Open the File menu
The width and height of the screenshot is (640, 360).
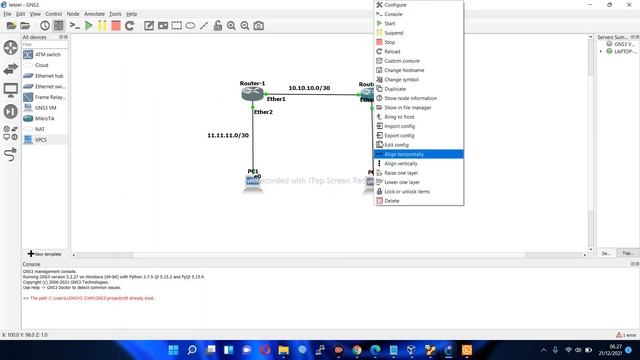[7, 14]
